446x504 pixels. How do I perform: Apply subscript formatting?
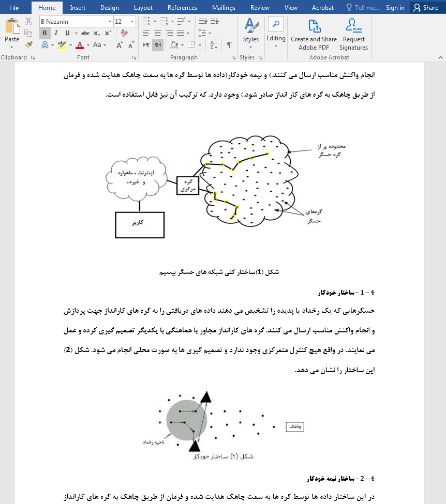[x=96, y=33]
